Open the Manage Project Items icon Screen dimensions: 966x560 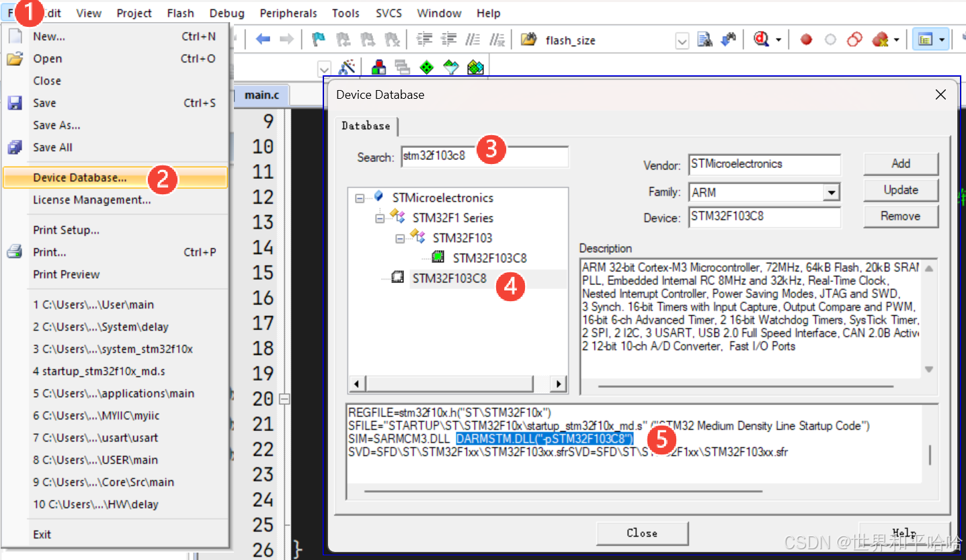tap(379, 67)
